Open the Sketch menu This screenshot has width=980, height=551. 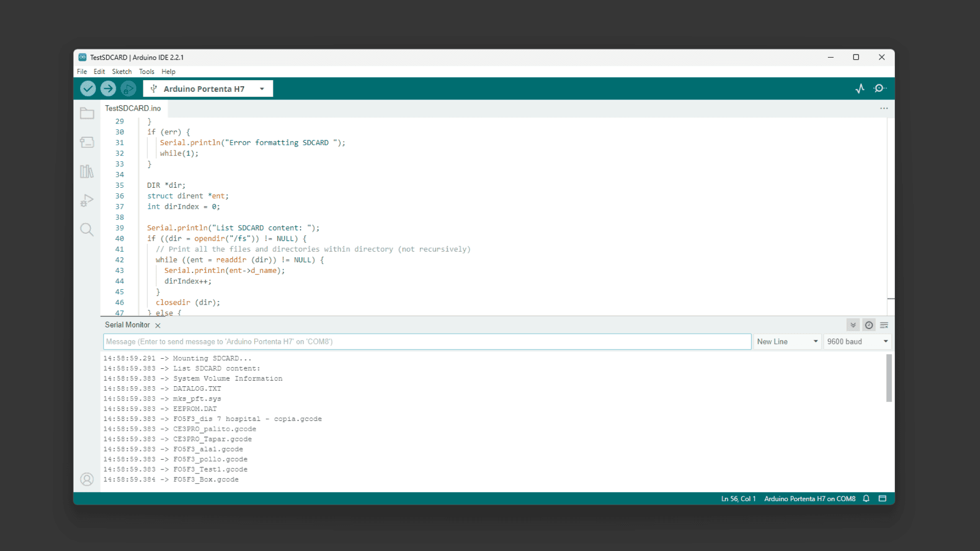coord(121,71)
